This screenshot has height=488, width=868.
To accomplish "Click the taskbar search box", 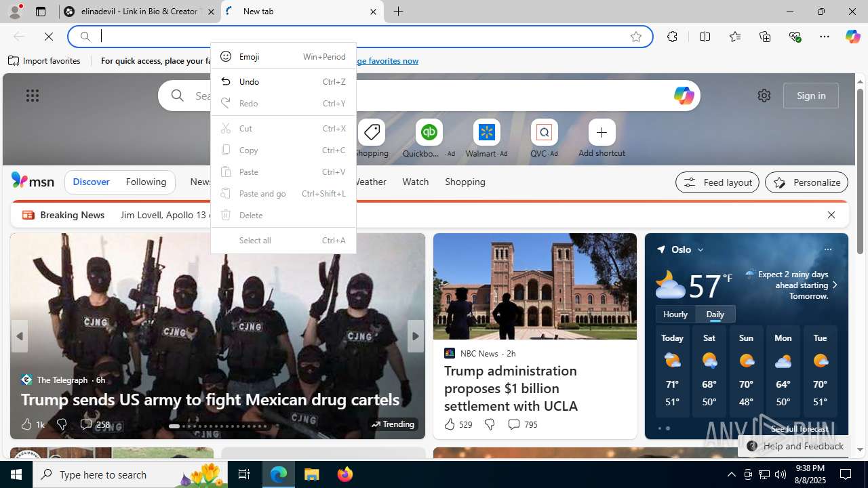I will pyautogui.click(x=130, y=474).
